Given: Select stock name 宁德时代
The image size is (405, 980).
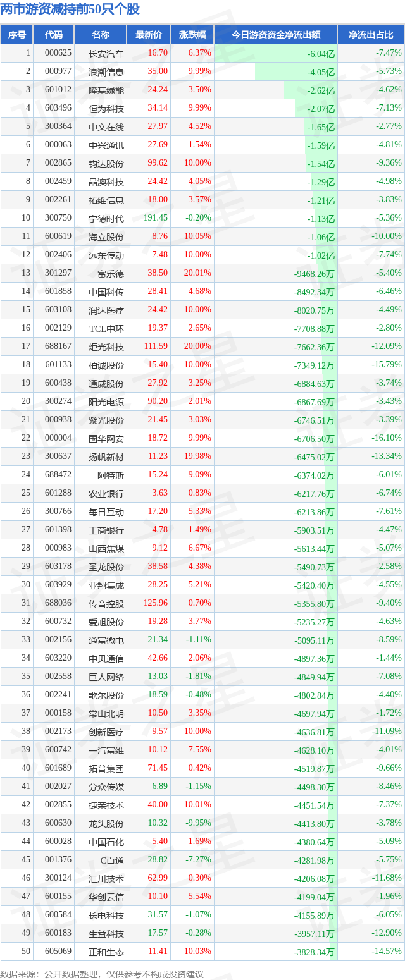Looking at the screenshot, I should point(106,219).
